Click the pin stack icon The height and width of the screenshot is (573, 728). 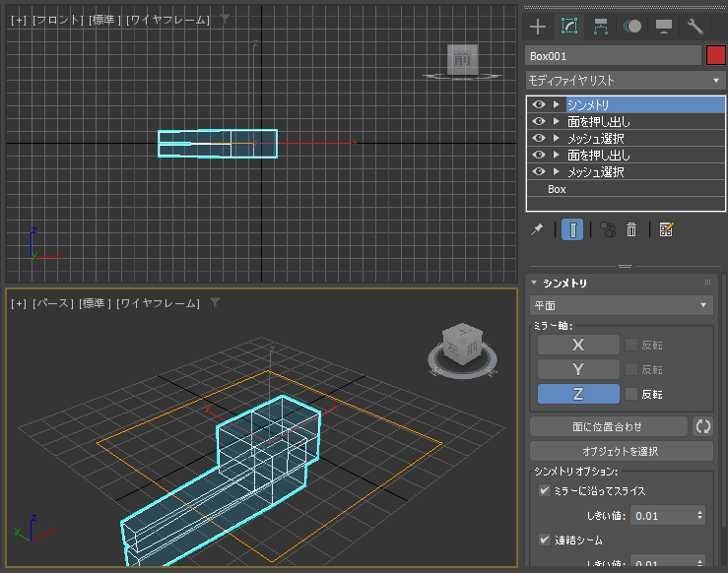(537, 229)
